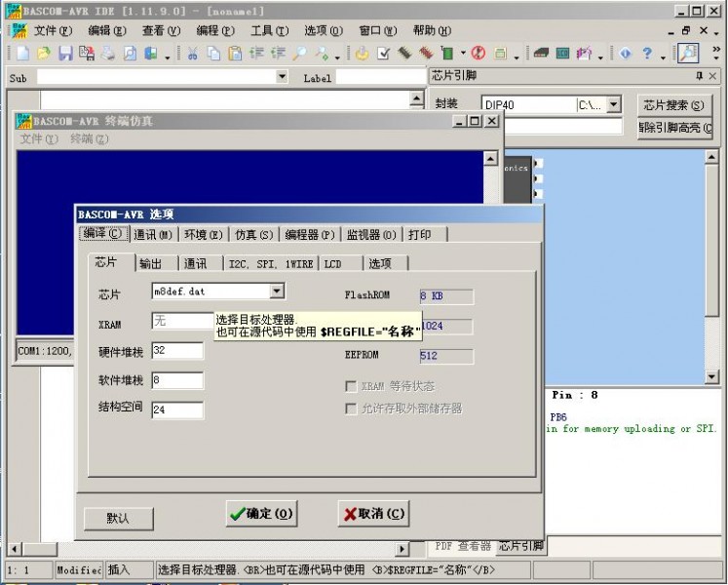Open the 封装 DIP40 dropdown arrow
This screenshot has width=728, height=585.
point(613,104)
